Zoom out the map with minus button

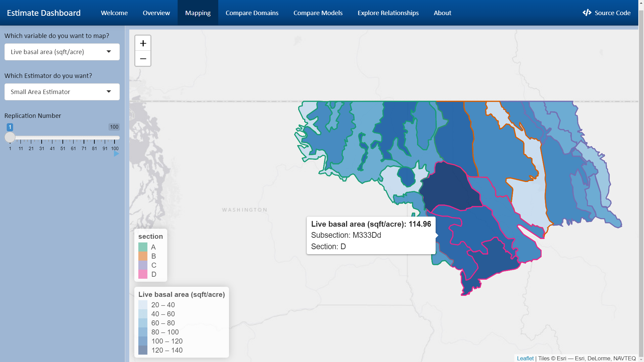(143, 59)
